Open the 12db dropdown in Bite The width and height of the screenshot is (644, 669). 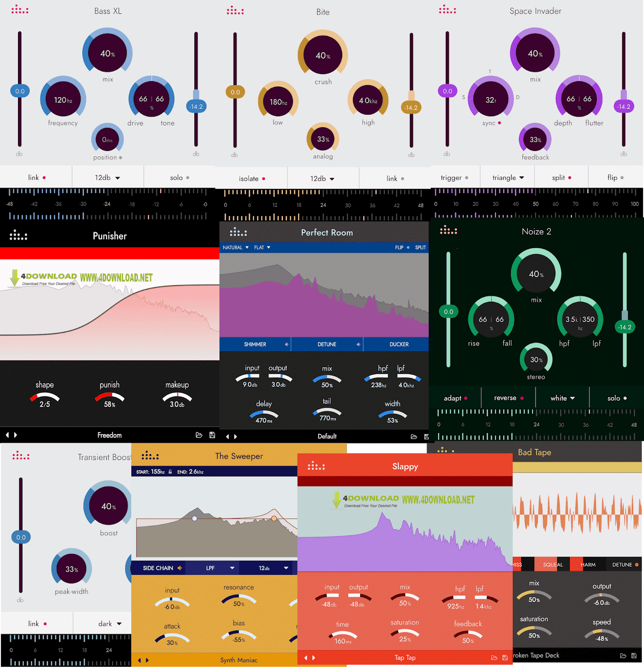[x=322, y=179]
